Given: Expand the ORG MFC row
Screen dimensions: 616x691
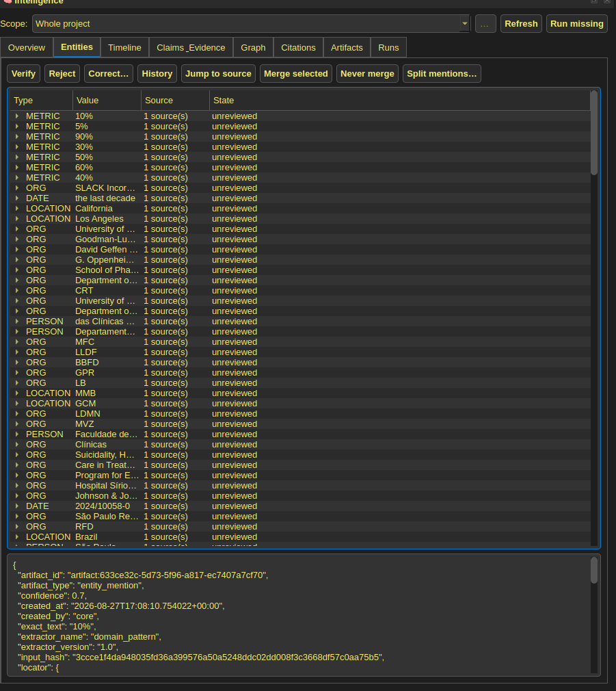Looking at the screenshot, I should pyautogui.click(x=16, y=342).
